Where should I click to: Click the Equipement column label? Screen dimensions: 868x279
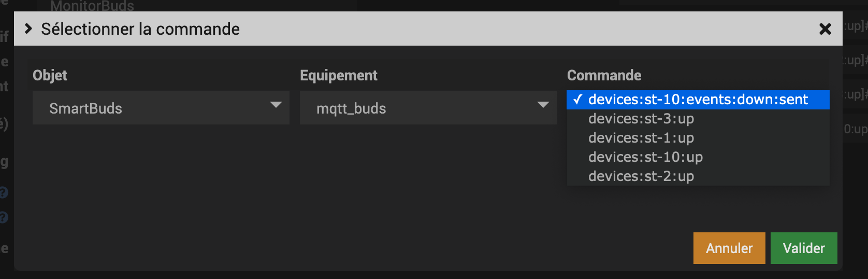[x=339, y=76]
